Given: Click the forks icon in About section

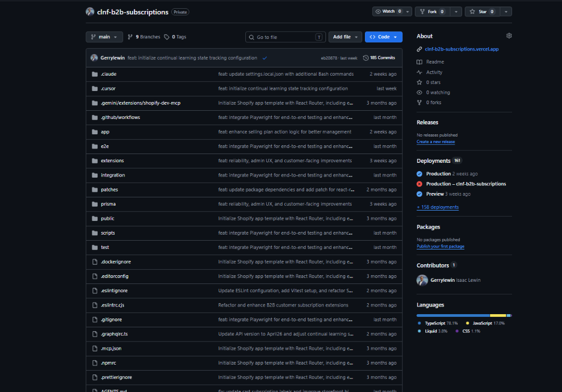Looking at the screenshot, I should click(x=419, y=103).
